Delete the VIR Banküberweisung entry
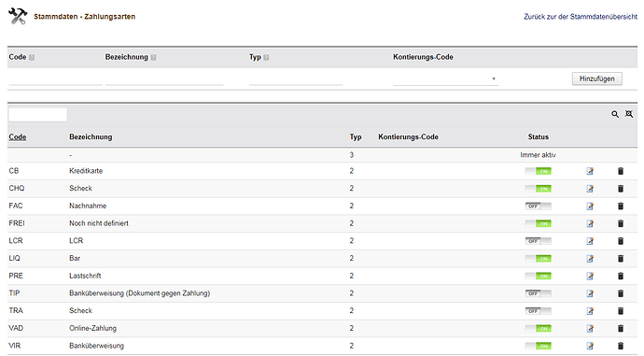Image resolution: width=644 pixels, height=356 pixels. [621, 346]
